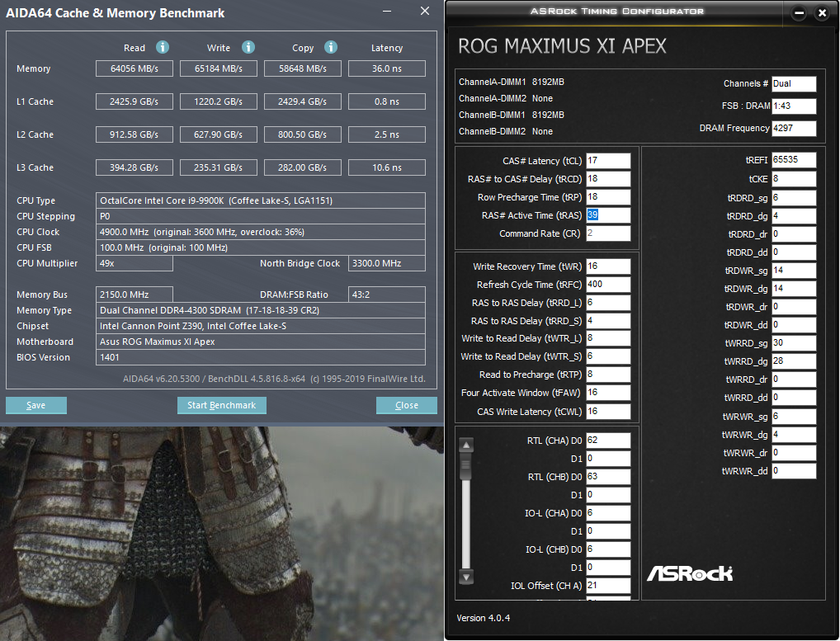The image size is (840, 641).
Task: Click the tWRWR_sg value field
Action: tap(794, 417)
